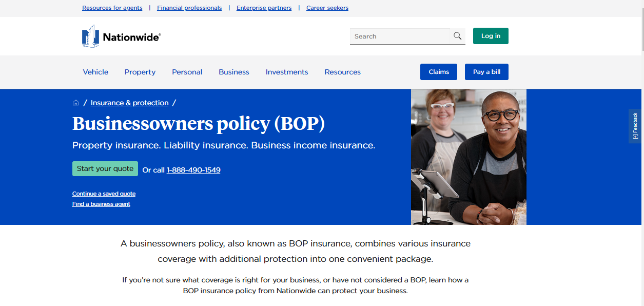Expand the Investments navigation menu
The image size is (644, 306).
286,72
